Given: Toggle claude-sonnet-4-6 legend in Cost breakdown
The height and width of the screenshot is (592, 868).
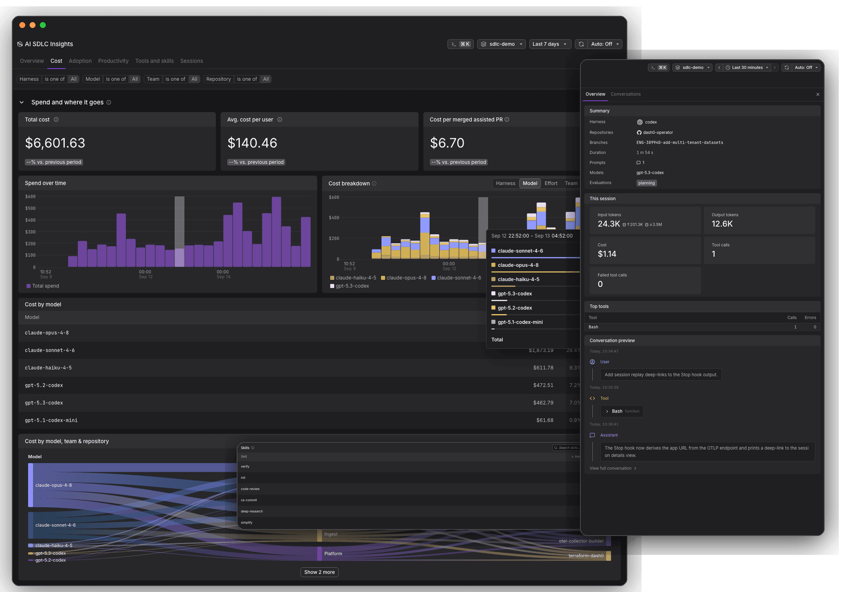Looking at the screenshot, I should point(456,278).
